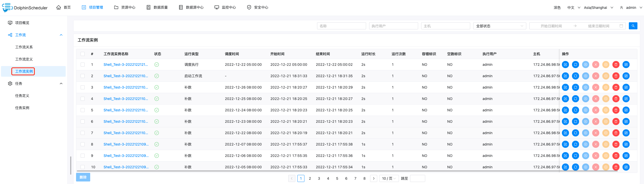The height and width of the screenshot is (184, 644).
Task: Open the admin user dropdown
Action: tap(631, 8)
